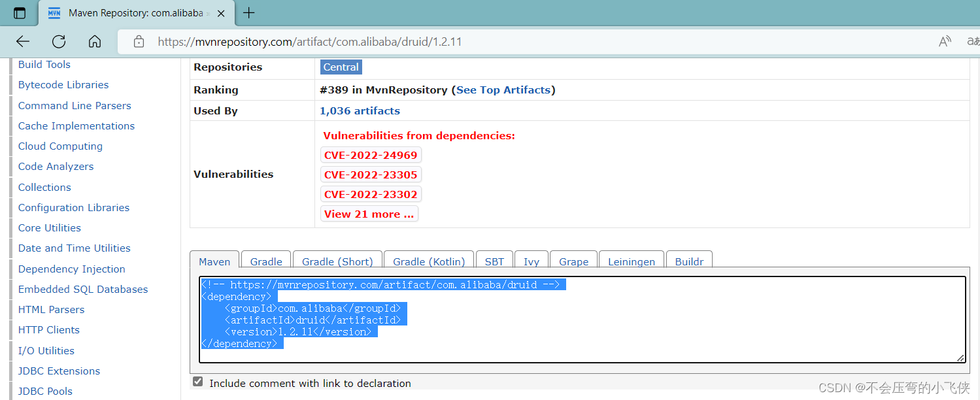Open Cloud Computing category
980x400 pixels.
[x=60, y=146]
